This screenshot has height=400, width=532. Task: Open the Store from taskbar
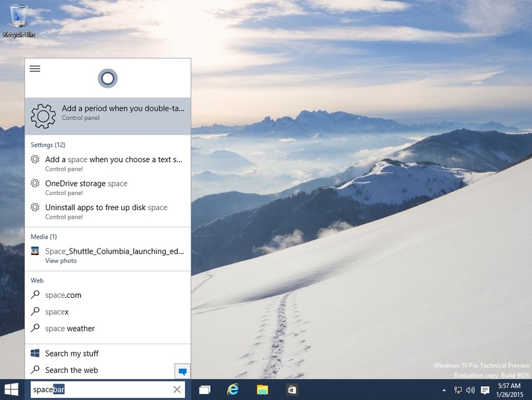(x=292, y=390)
